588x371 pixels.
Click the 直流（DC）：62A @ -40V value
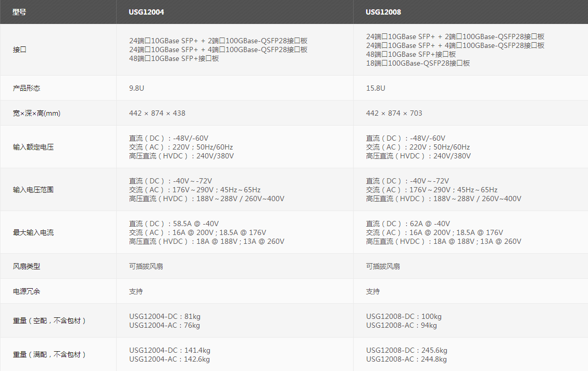[408, 224]
